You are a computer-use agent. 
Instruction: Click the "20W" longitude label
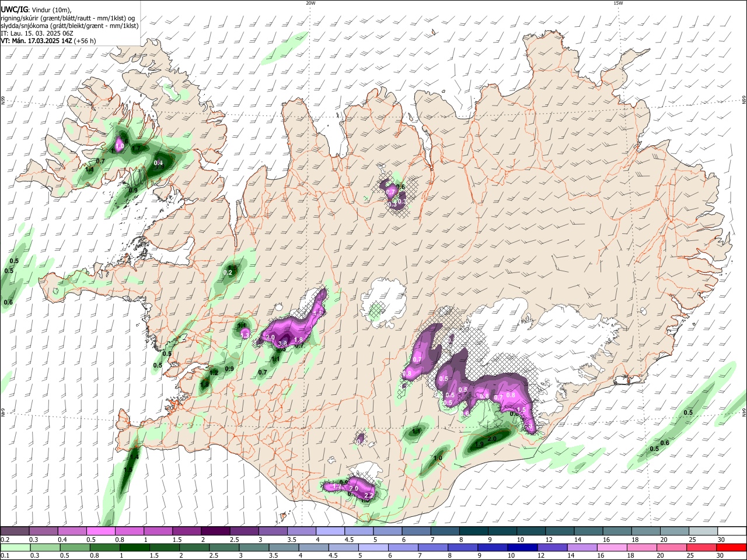click(310, 3)
